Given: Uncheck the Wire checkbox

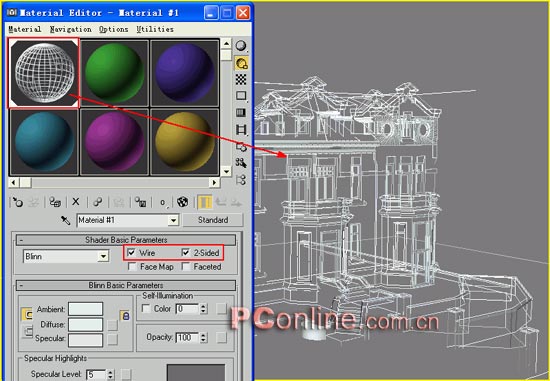Looking at the screenshot, I should click(x=132, y=253).
